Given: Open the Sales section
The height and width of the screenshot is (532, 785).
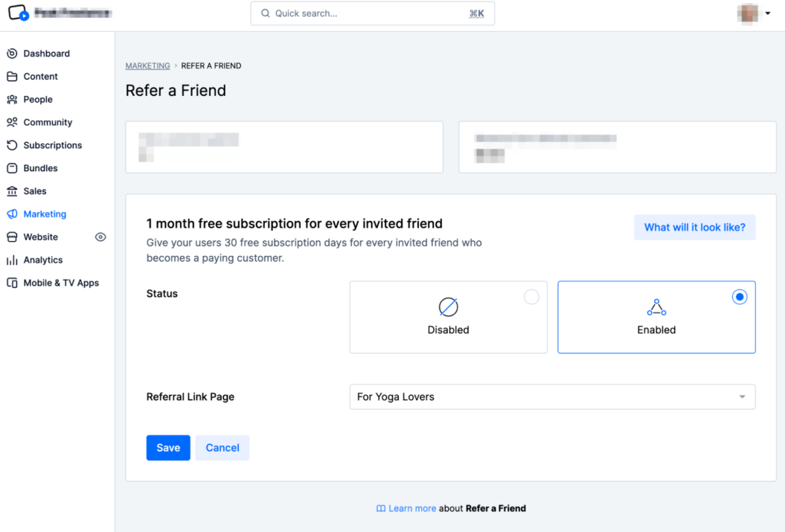Looking at the screenshot, I should point(35,191).
